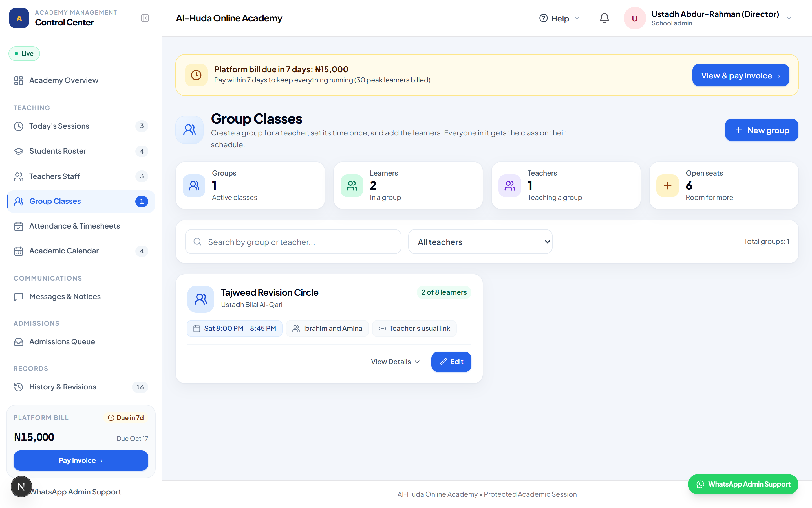Focus the Search by group or teacher field
Image resolution: width=812 pixels, height=508 pixels.
pos(293,242)
